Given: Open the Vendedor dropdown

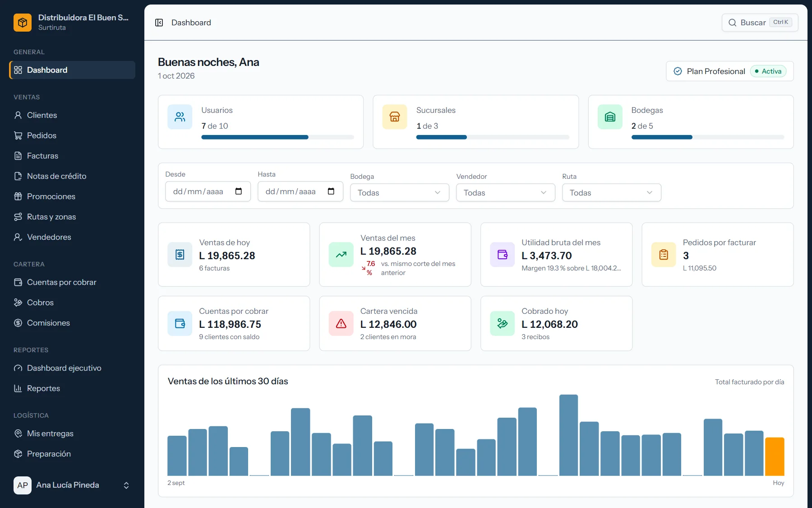Looking at the screenshot, I should [x=506, y=193].
